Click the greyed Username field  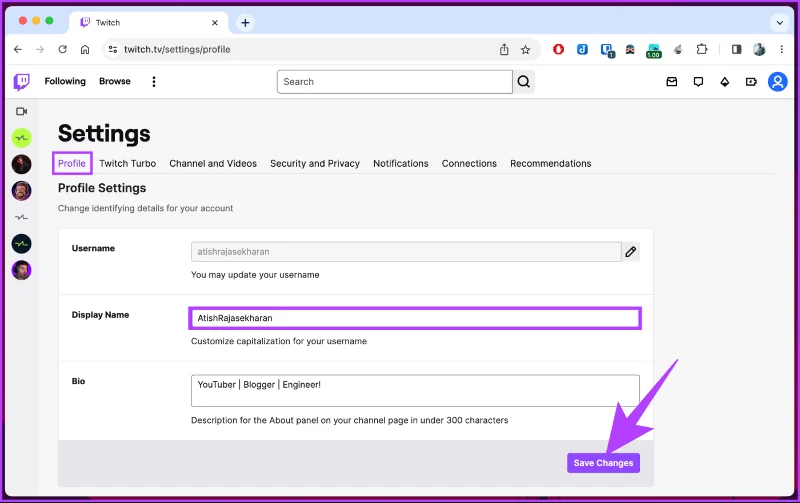[406, 252]
